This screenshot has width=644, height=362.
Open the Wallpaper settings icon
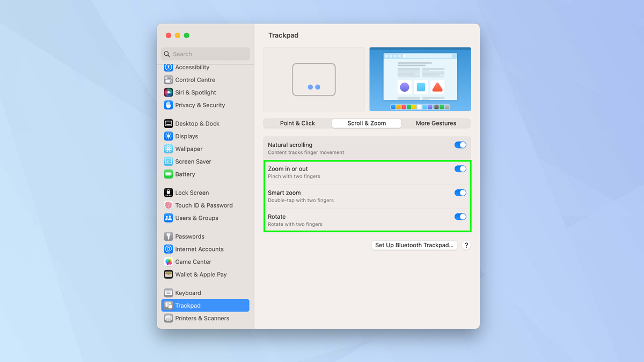[189, 149]
